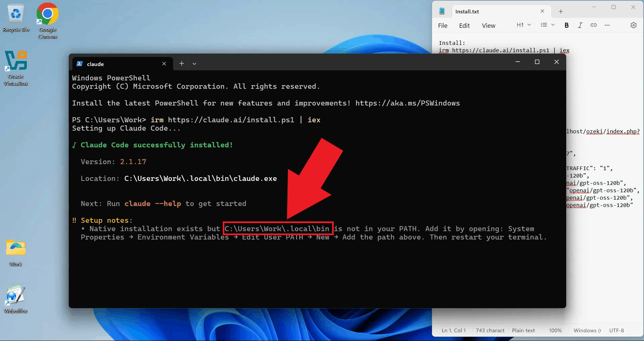The height and width of the screenshot is (341, 644).
Task: Open the terminal's new tab dropdown chevron
Action: click(x=194, y=64)
